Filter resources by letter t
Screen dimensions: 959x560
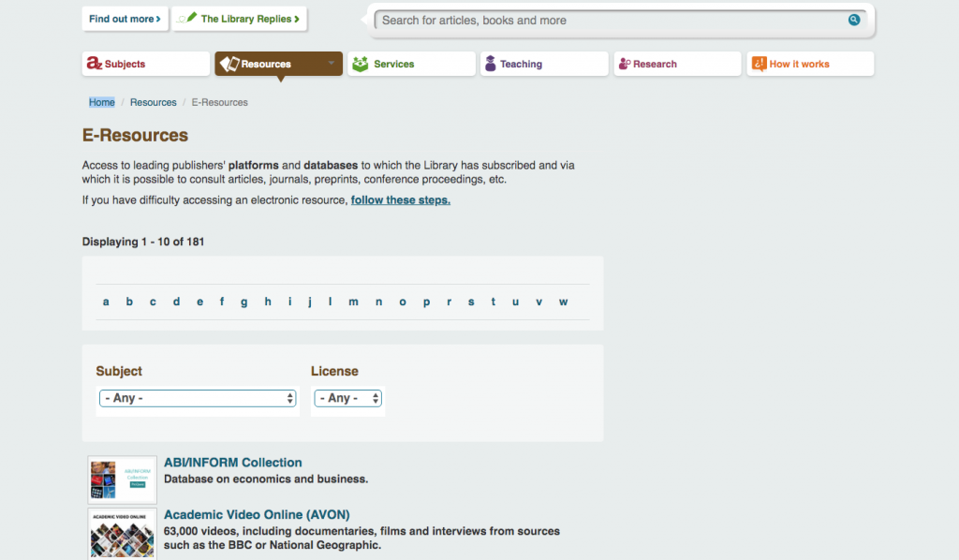[493, 302]
